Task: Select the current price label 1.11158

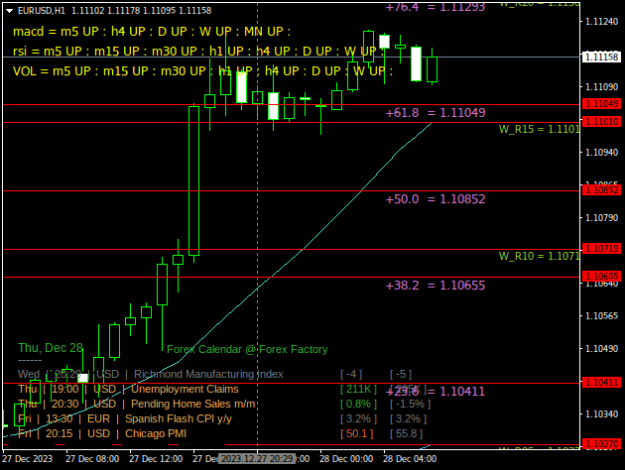Action: click(601, 57)
